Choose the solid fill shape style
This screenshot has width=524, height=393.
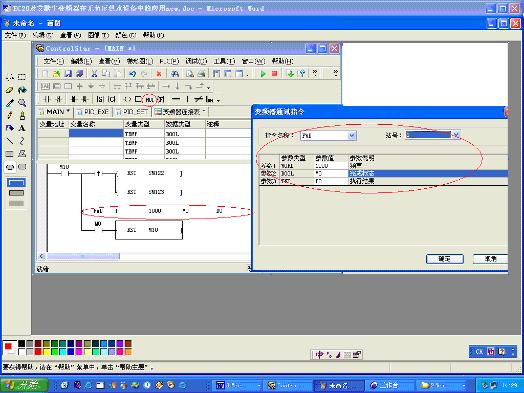(x=16, y=203)
